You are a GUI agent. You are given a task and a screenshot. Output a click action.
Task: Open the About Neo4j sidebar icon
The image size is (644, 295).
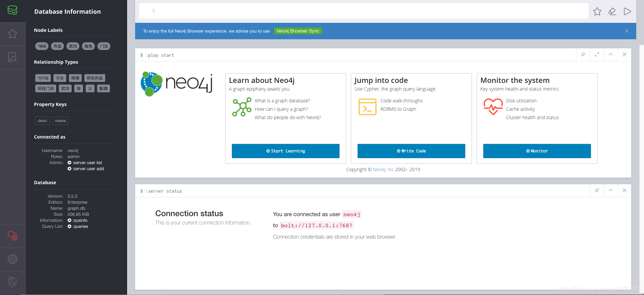coord(12,282)
